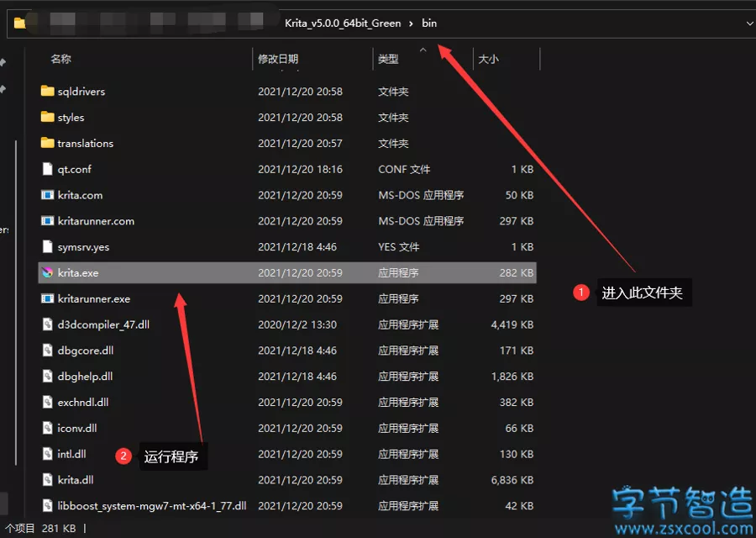756x538 pixels.
Task: Click the address bar folder icon
Action: [x=19, y=24]
